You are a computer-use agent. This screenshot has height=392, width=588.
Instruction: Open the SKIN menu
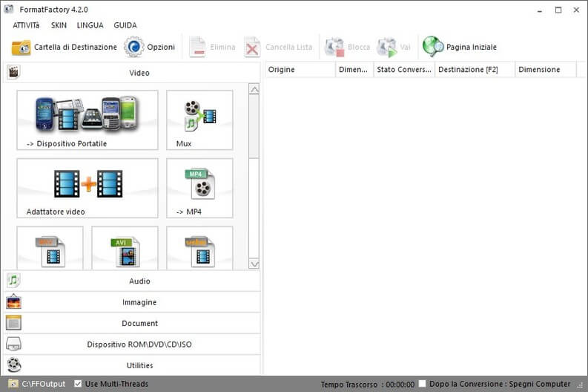59,25
